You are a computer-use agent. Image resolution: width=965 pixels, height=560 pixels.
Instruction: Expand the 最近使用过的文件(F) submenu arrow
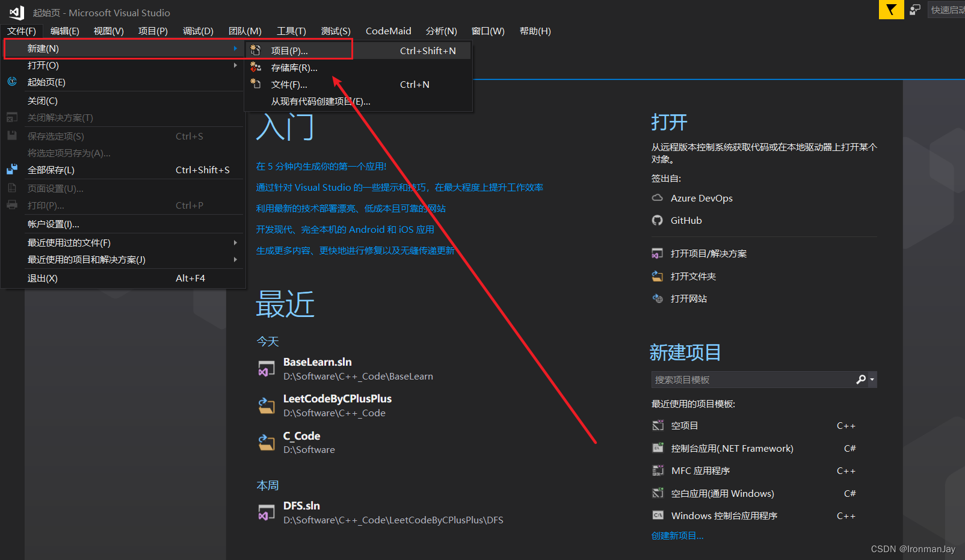(x=235, y=242)
